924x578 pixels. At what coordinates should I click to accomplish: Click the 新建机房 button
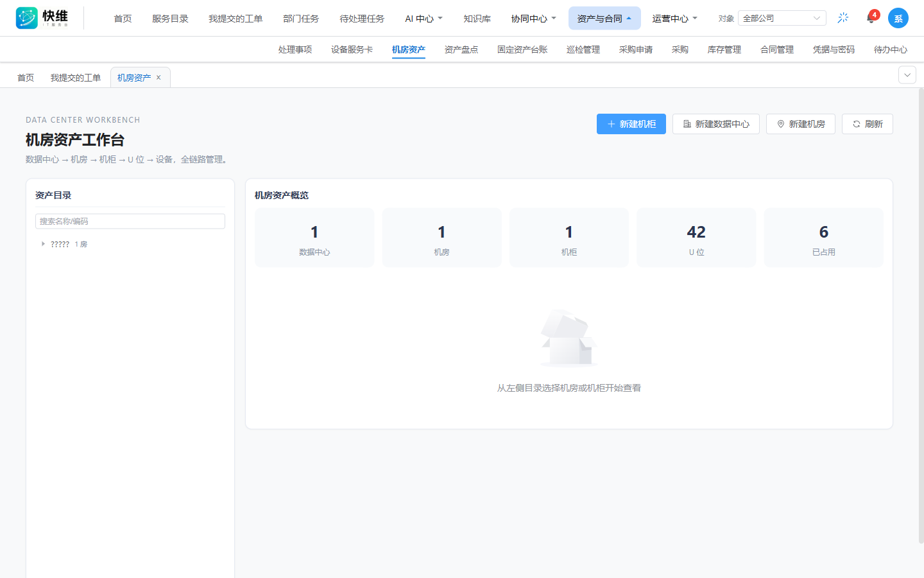[801, 124]
